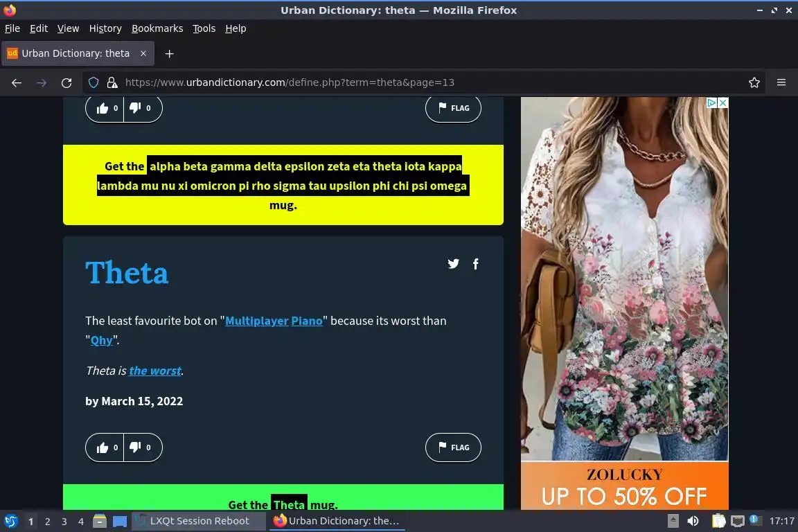This screenshot has height=532, width=798.
Task: Click the forward navigation arrow
Action: (42, 82)
